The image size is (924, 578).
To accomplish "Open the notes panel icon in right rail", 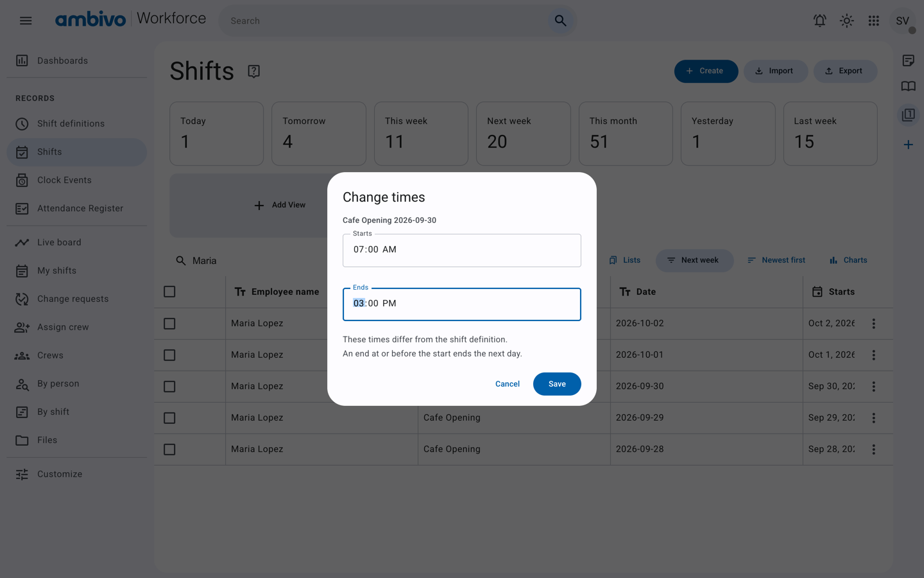I will coord(908,60).
